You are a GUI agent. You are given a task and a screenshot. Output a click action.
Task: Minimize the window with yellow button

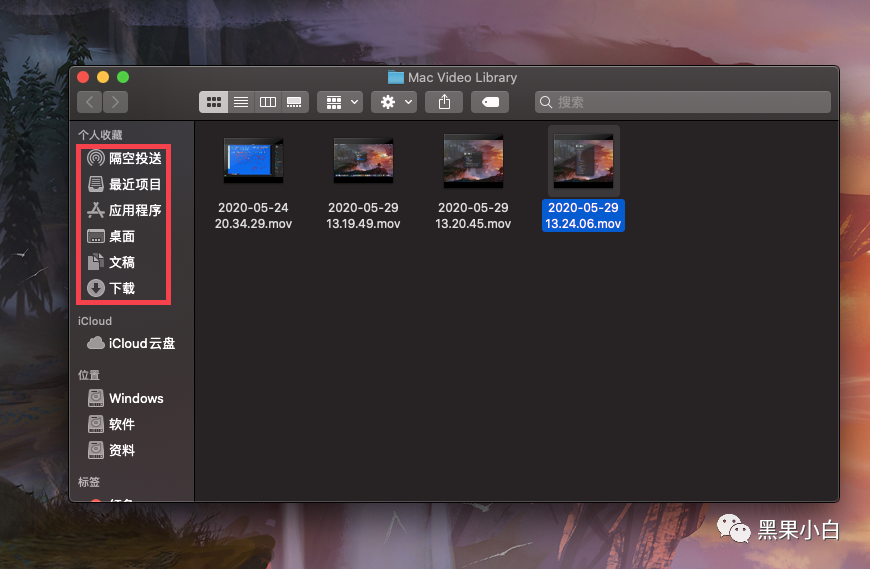(103, 77)
